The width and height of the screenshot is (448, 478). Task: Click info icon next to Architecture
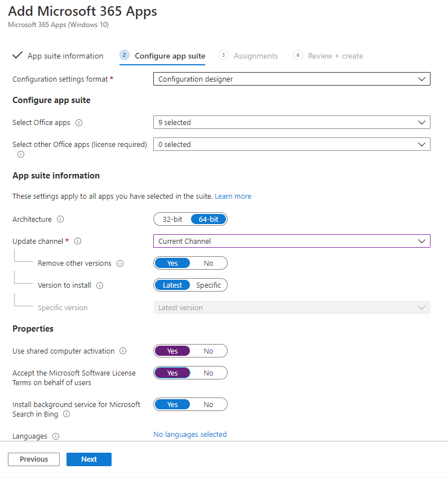tap(60, 220)
